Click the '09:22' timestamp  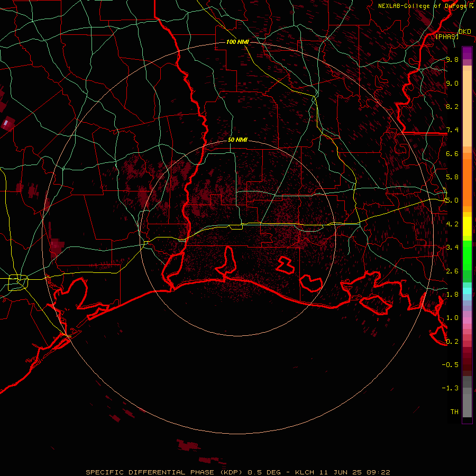[x=378, y=472]
